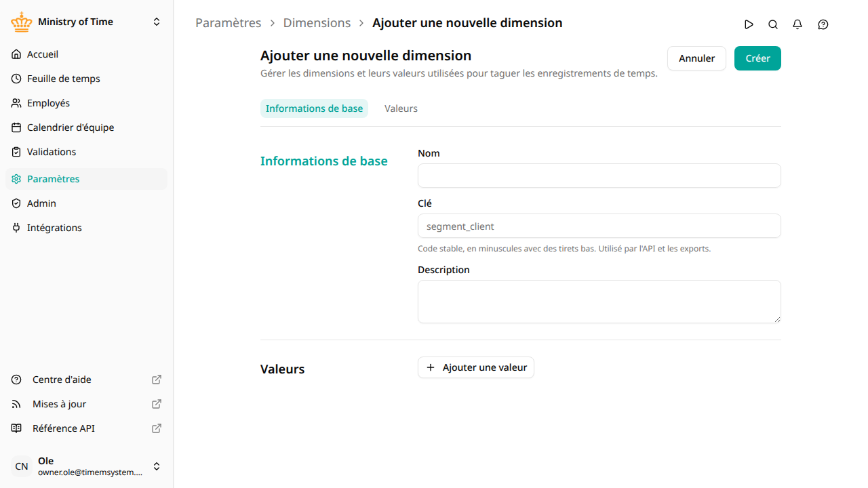Click the plus icon in Ajouter une valeur
This screenshot has height=488, width=868.
pyautogui.click(x=431, y=367)
